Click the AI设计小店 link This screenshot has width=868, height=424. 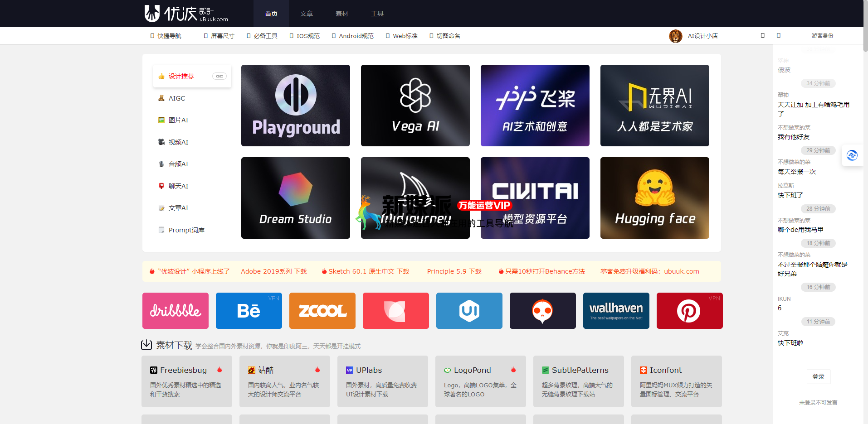point(703,36)
